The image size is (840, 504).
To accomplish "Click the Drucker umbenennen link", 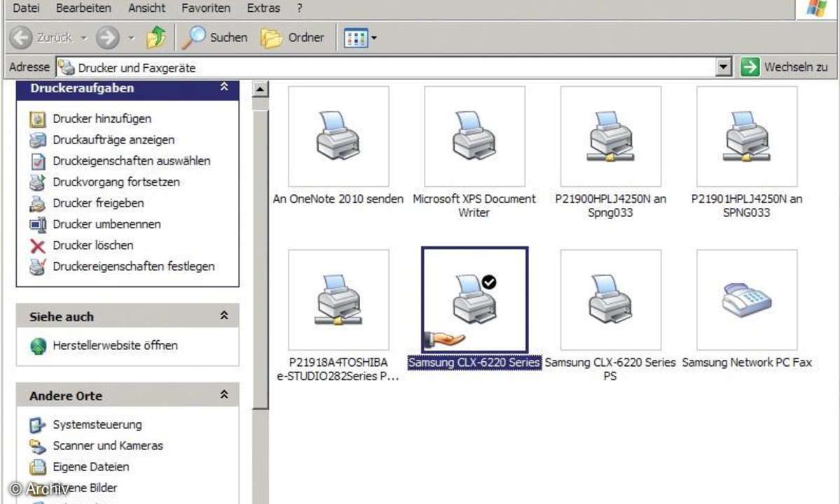I will [106, 224].
